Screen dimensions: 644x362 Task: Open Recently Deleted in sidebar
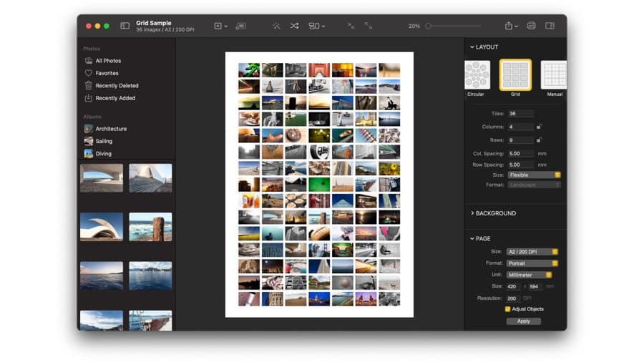coord(117,86)
